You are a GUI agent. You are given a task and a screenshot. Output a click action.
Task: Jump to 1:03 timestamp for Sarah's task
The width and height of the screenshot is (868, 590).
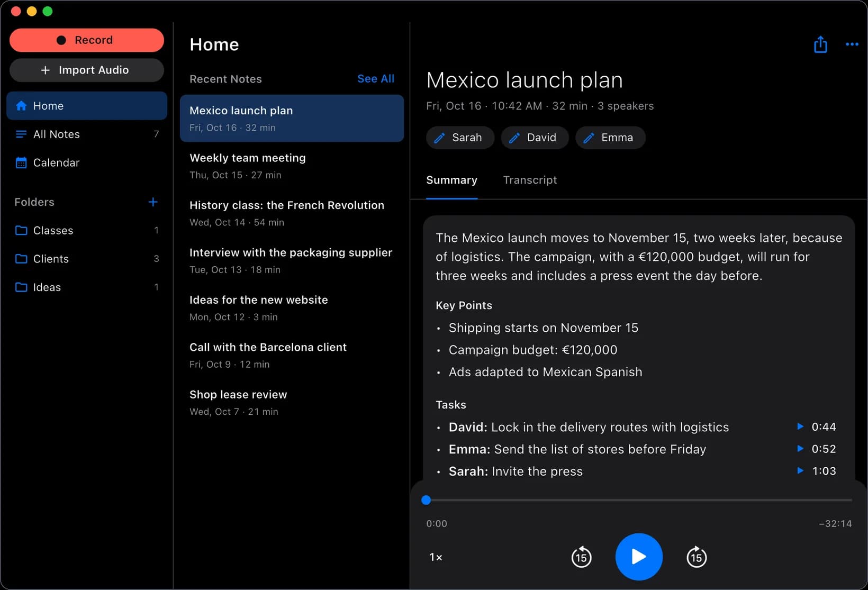(x=817, y=471)
